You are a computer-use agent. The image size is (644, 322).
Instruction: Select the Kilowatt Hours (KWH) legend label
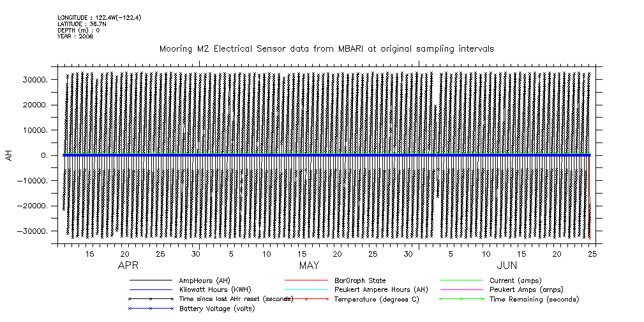[207, 289]
